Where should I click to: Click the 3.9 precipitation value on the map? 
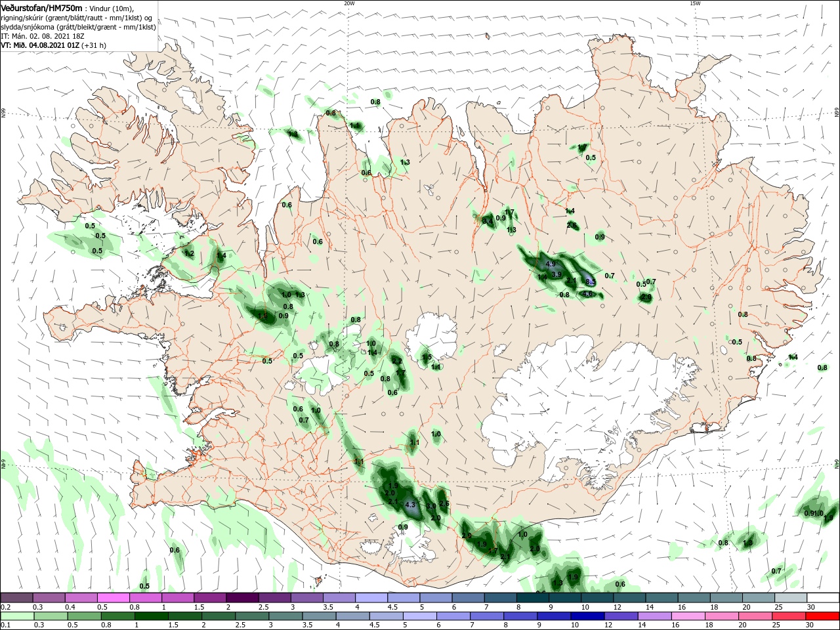556,274
